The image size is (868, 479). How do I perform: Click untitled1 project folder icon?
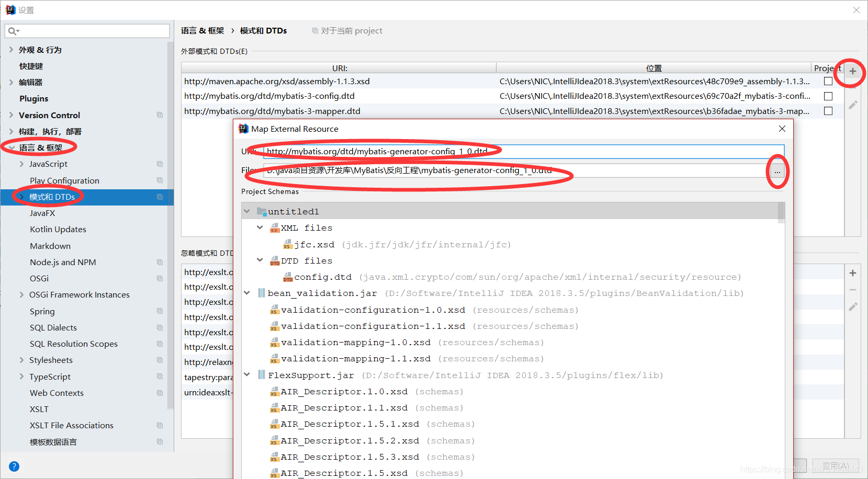pos(262,211)
